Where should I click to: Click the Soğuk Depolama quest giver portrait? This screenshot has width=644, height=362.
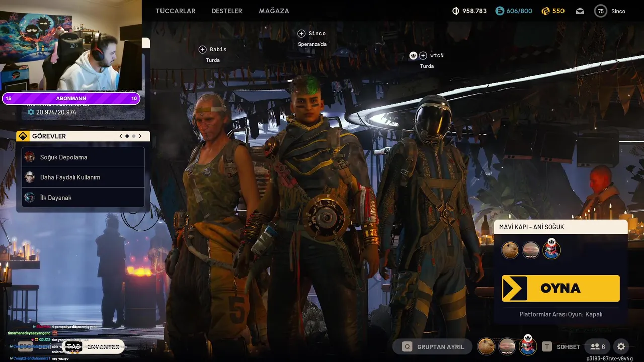[x=30, y=157]
